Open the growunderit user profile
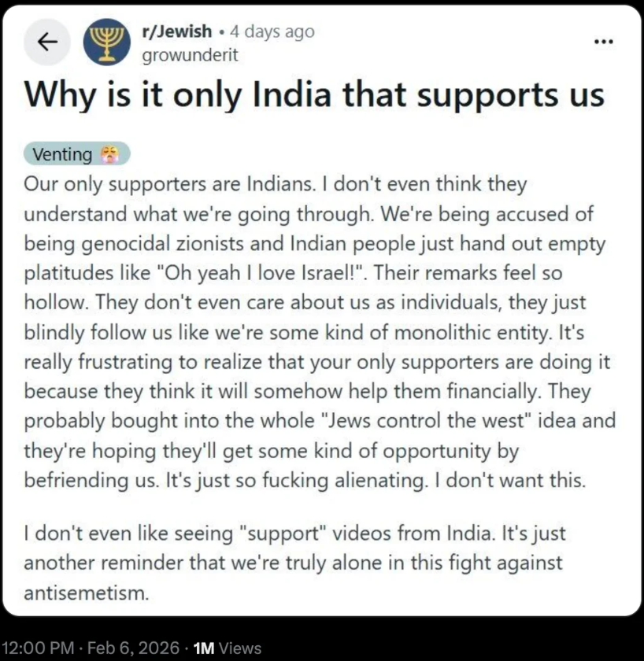 190,55
